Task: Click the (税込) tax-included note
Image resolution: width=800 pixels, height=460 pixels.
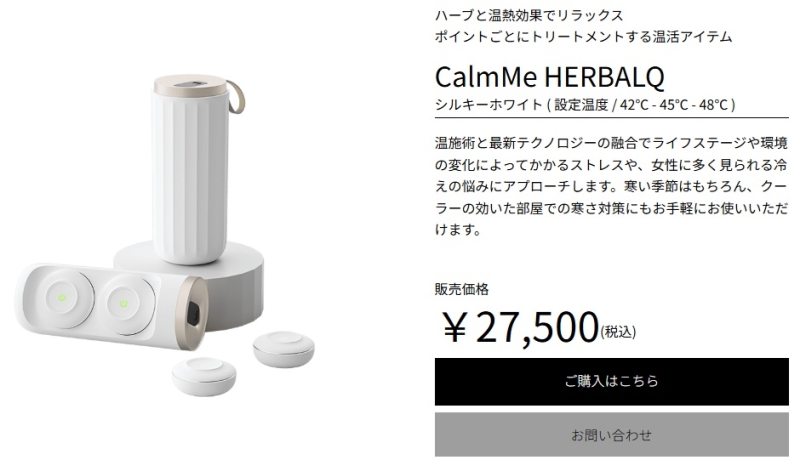Action: tap(618, 332)
